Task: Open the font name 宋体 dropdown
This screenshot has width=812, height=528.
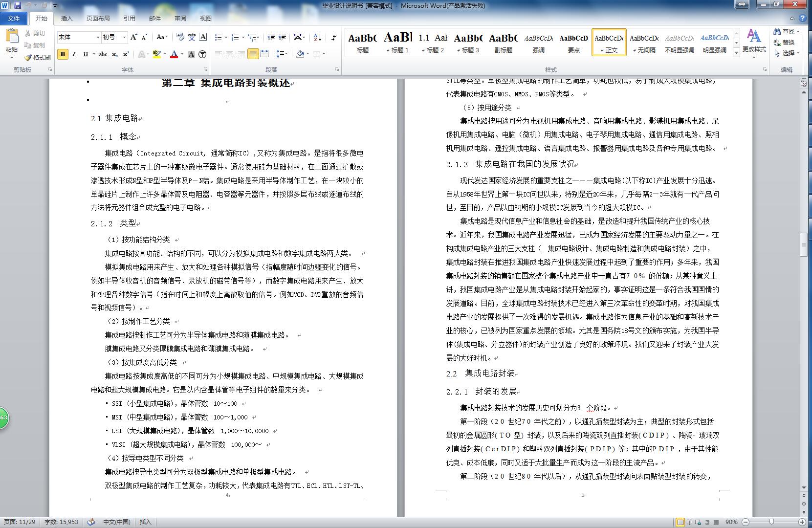Action: pos(97,37)
